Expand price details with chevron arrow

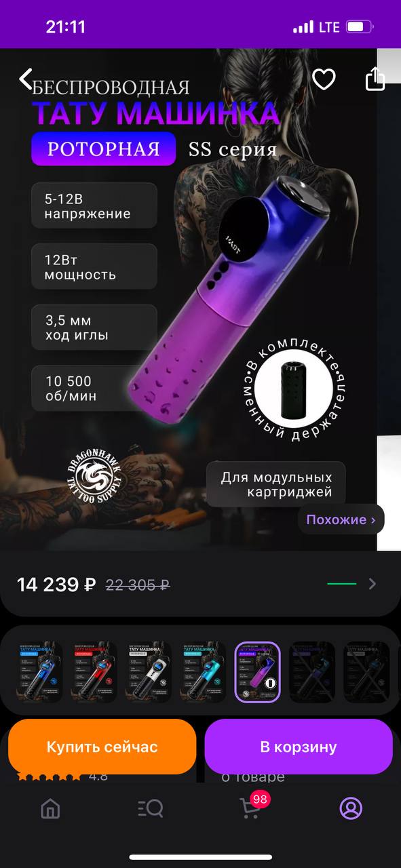(372, 584)
